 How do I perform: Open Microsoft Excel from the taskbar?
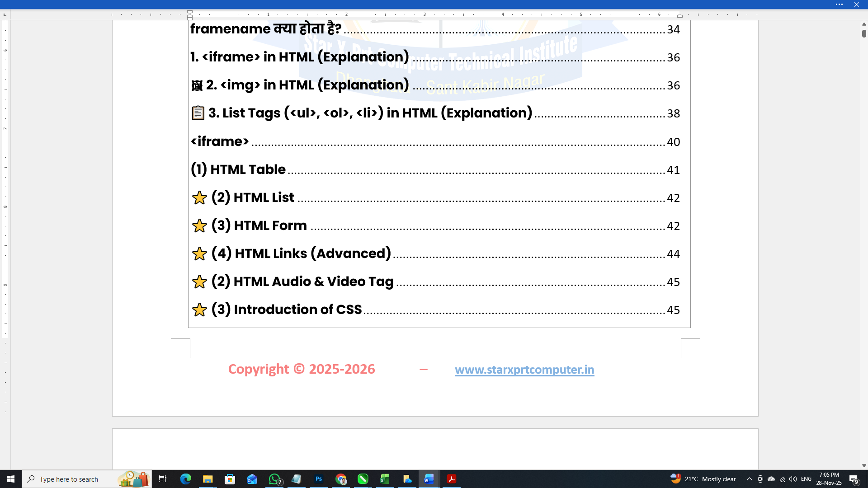coord(385,479)
